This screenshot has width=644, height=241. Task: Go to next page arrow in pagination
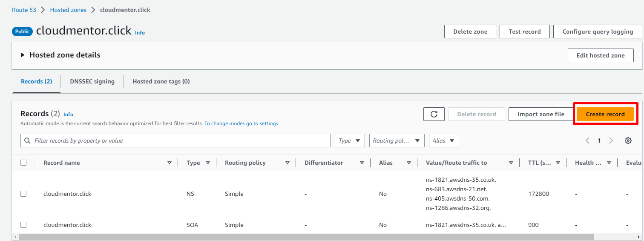(611, 141)
